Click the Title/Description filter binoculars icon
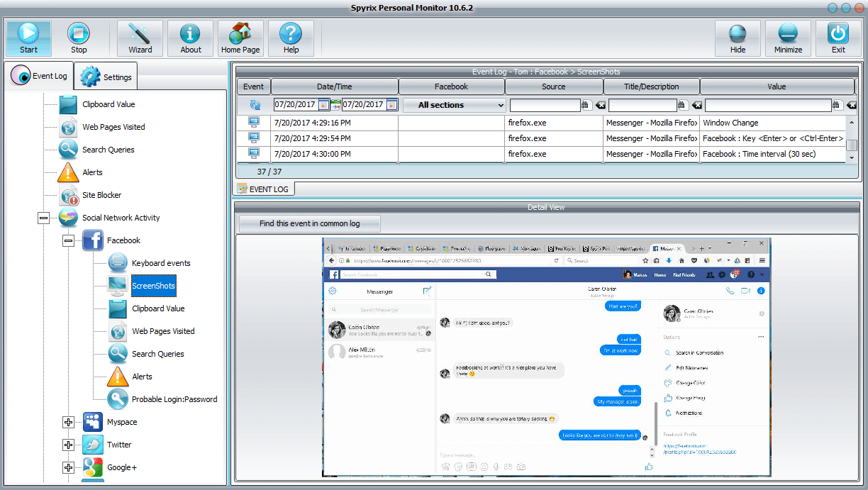 [x=682, y=105]
